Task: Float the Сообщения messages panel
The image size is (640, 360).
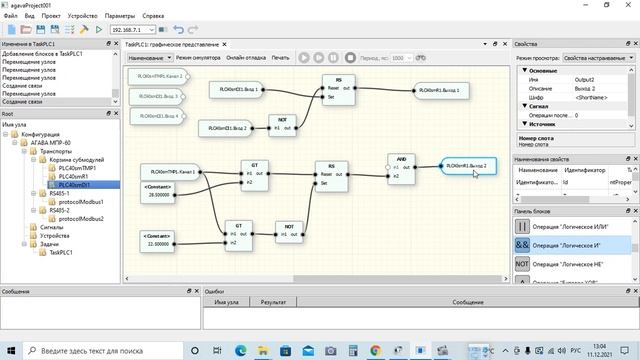Action: coord(189,291)
